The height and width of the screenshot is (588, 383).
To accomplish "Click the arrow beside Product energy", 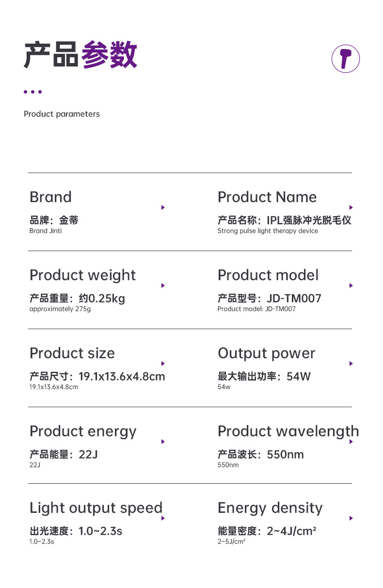I will pos(163,442).
